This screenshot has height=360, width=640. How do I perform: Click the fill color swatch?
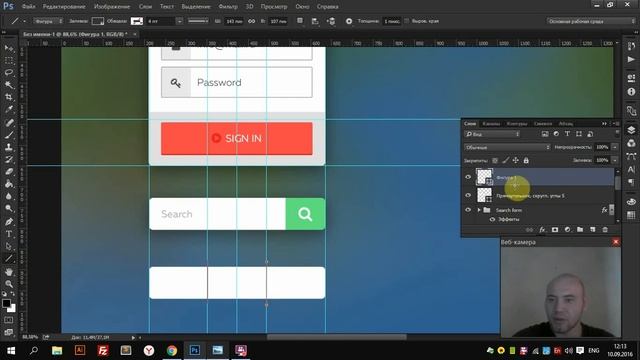(98, 21)
